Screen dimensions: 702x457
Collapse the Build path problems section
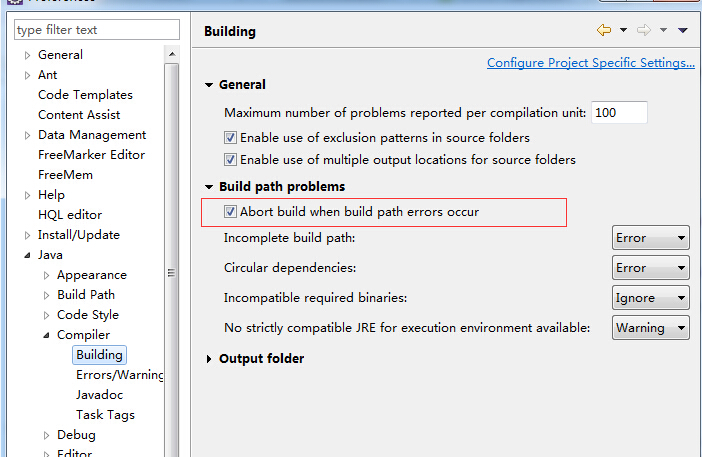coord(209,187)
